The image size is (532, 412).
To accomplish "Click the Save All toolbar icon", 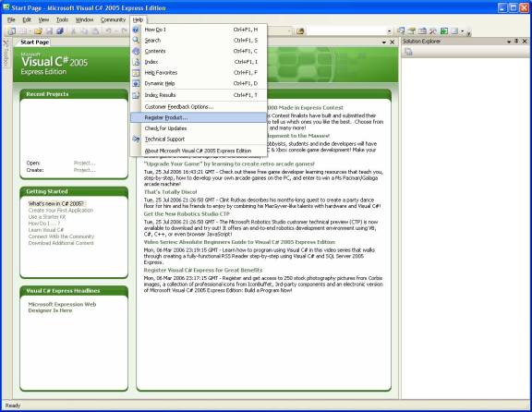I will point(60,31).
